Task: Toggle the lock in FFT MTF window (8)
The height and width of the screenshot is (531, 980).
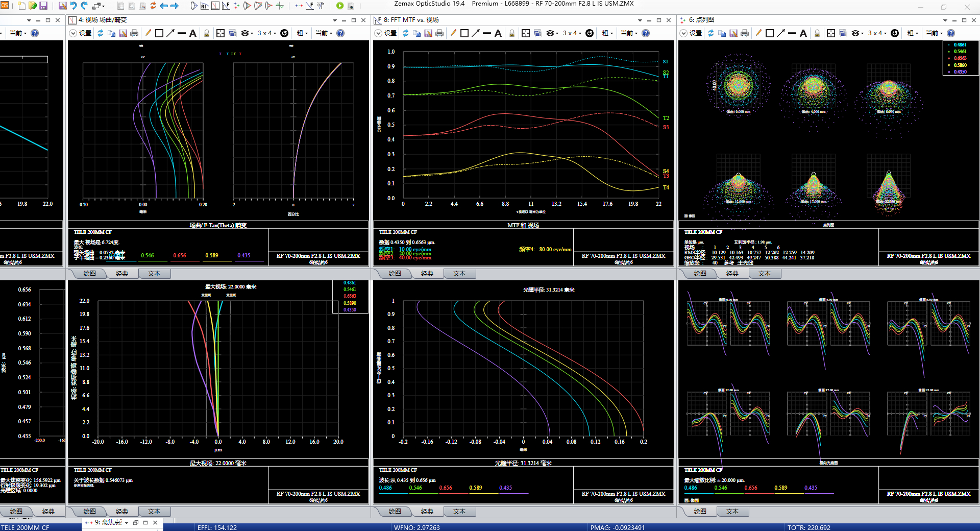Action: (x=512, y=33)
